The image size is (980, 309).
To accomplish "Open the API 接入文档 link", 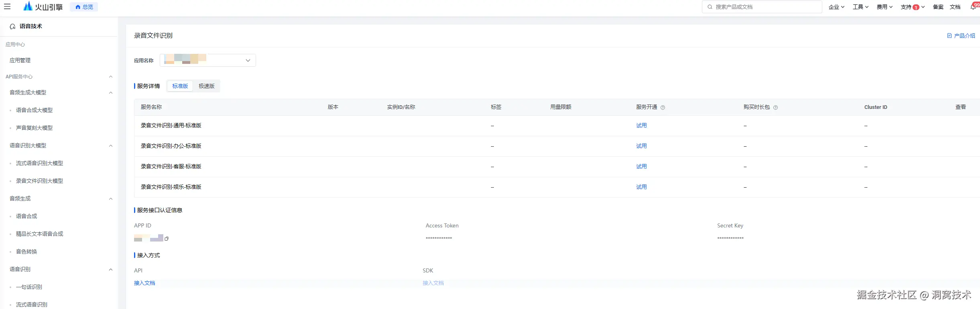I will pyautogui.click(x=144, y=283).
